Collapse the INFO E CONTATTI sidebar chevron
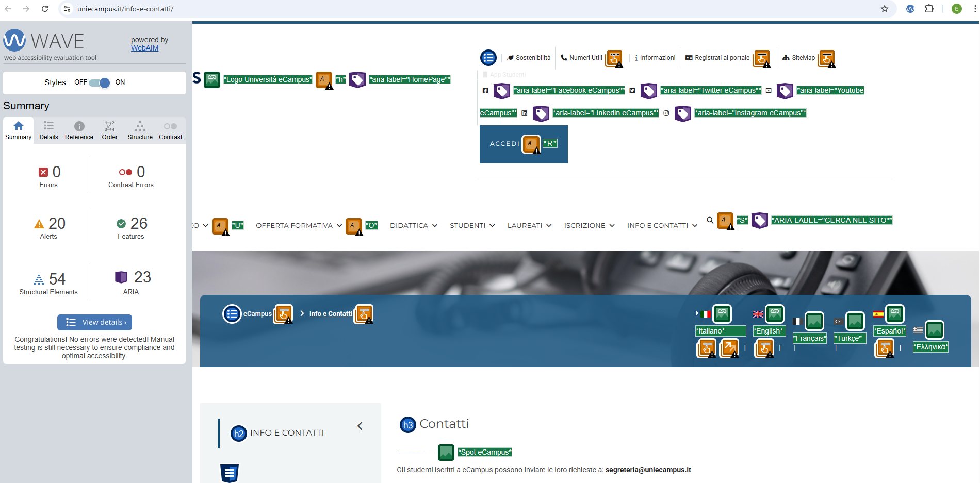Screen dimensions: 980x483 (x=360, y=426)
